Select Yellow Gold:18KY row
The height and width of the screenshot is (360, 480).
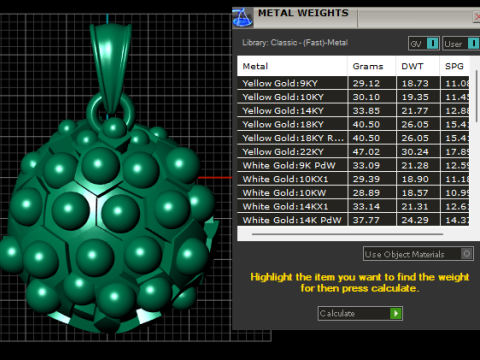coord(353,124)
